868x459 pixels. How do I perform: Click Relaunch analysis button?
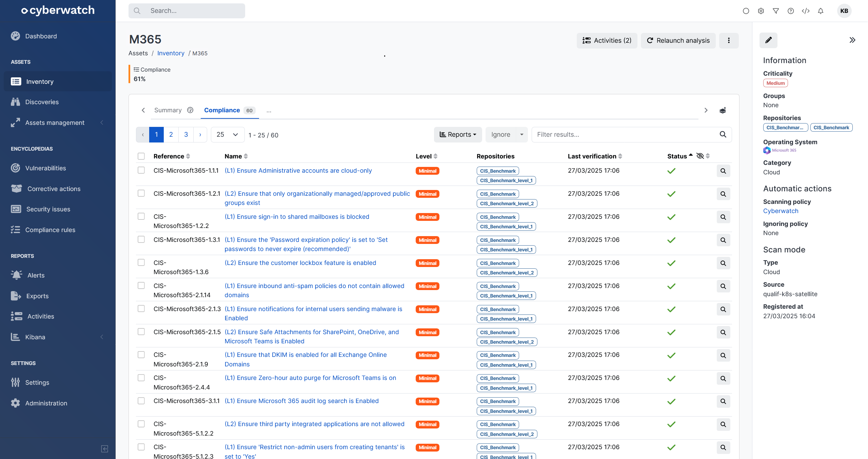pos(678,40)
